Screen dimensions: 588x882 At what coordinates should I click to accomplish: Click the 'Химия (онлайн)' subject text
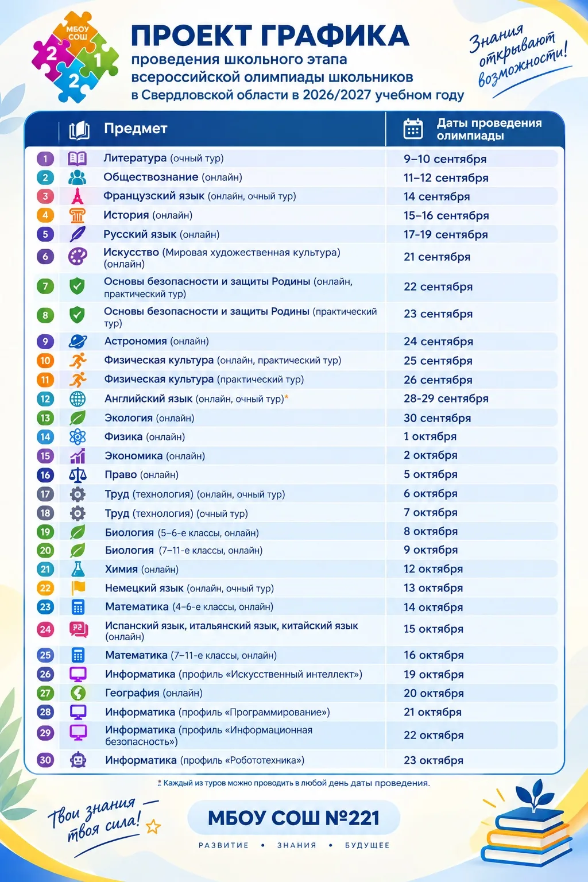[x=142, y=569]
